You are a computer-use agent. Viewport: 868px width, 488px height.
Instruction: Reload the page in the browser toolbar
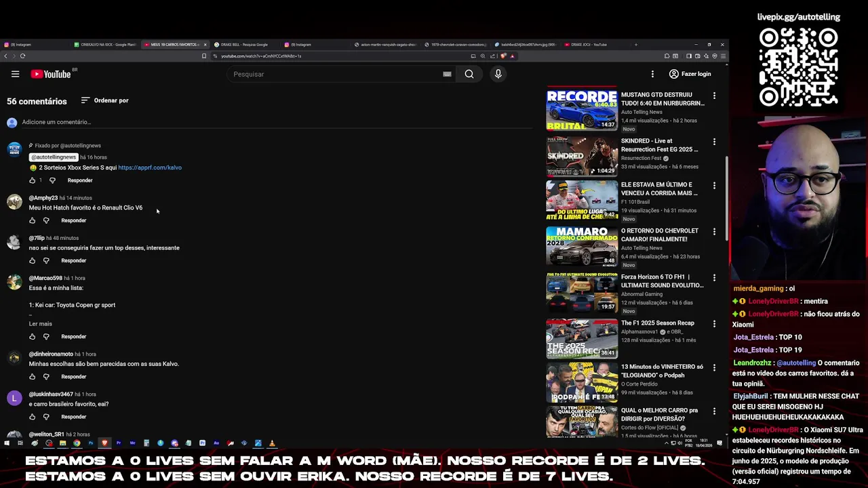[22, 56]
